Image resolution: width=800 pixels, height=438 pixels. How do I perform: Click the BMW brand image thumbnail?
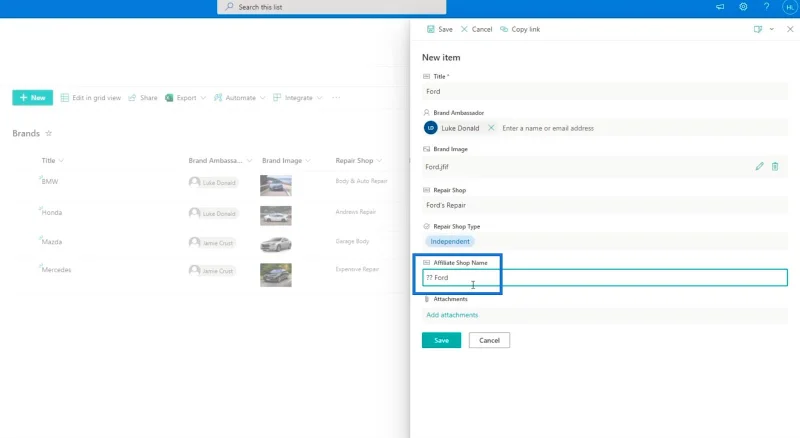(x=276, y=185)
